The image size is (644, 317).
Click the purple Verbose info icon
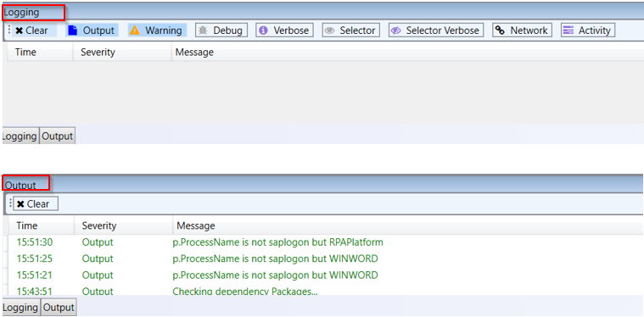pyautogui.click(x=263, y=31)
